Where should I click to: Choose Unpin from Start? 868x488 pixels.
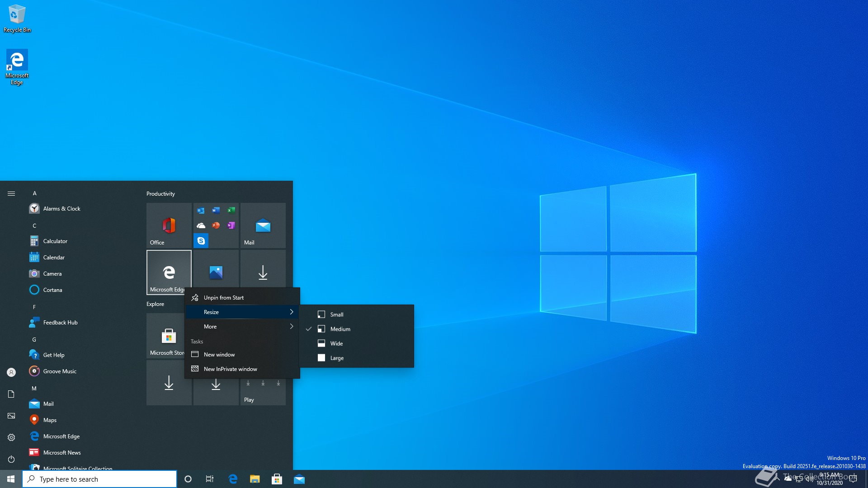242,297
